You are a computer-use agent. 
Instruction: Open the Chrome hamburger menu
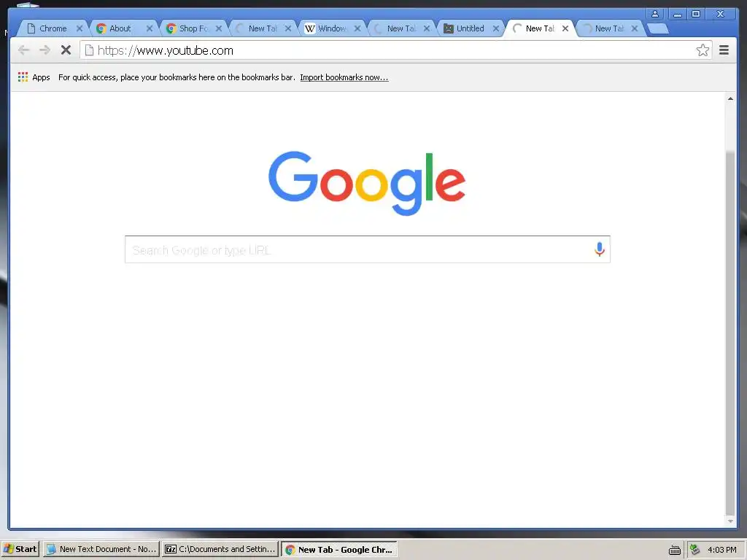pos(724,50)
